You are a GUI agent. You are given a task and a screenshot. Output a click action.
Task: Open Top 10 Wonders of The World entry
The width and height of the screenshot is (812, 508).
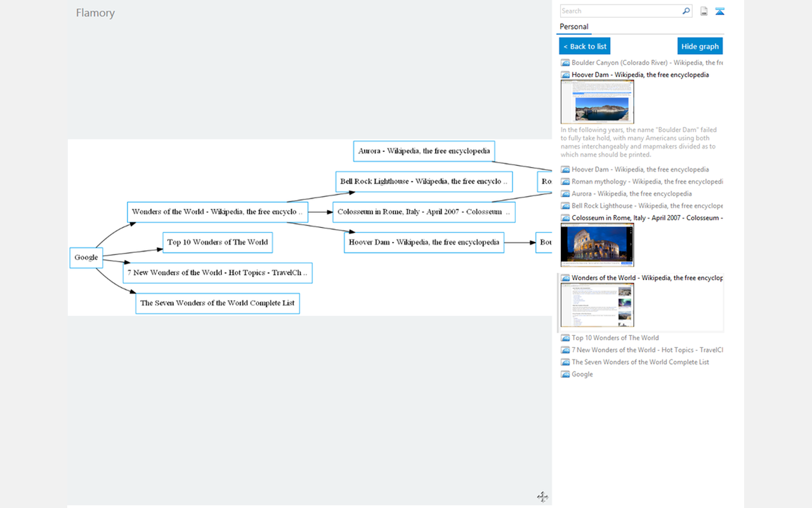(x=615, y=338)
